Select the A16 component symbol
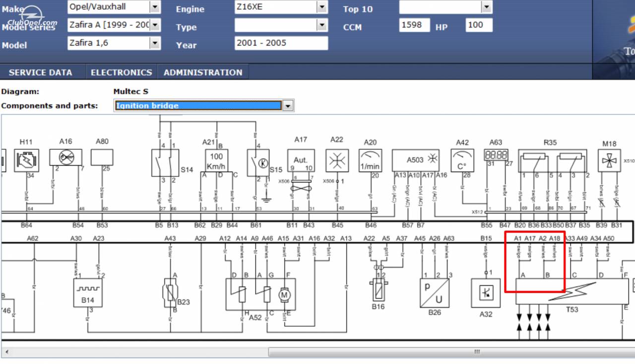 [65, 158]
